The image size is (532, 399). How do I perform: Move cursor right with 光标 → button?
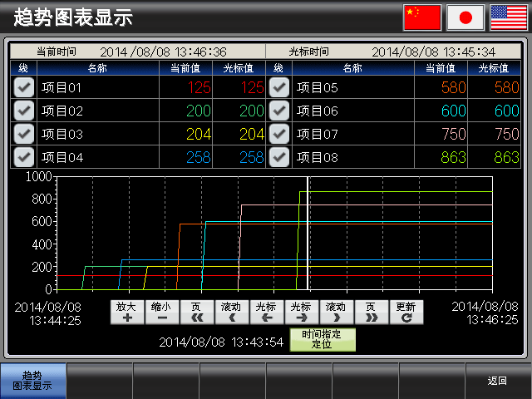click(x=301, y=312)
